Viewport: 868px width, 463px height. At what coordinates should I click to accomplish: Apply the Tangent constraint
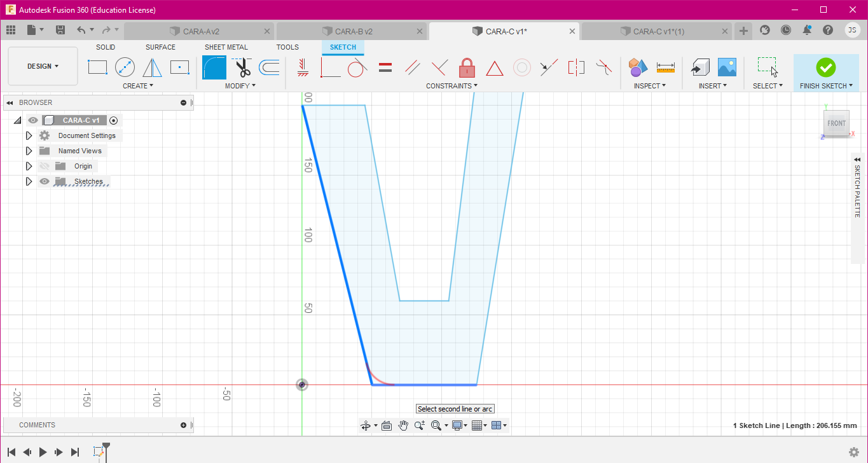(357, 67)
